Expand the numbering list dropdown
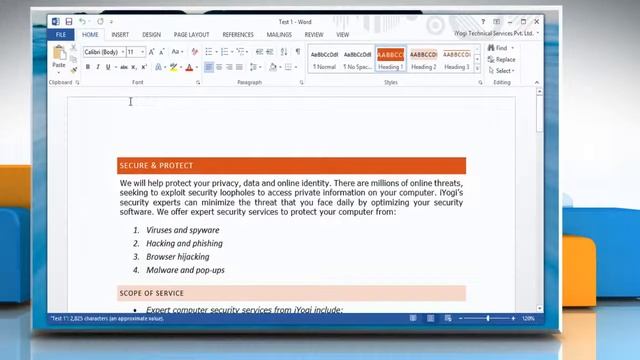The height and width of the screenshot is (360, 640). click(232, 52)
